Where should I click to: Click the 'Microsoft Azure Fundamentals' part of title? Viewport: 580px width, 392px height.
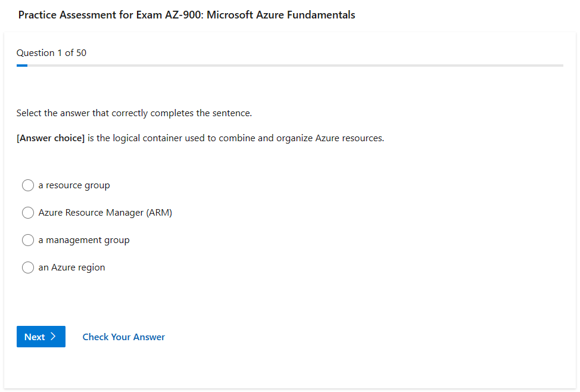[281, 15]
